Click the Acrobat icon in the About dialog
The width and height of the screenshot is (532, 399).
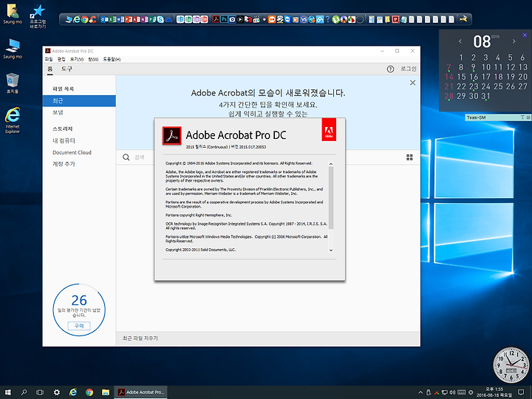(x=171, y=136)
